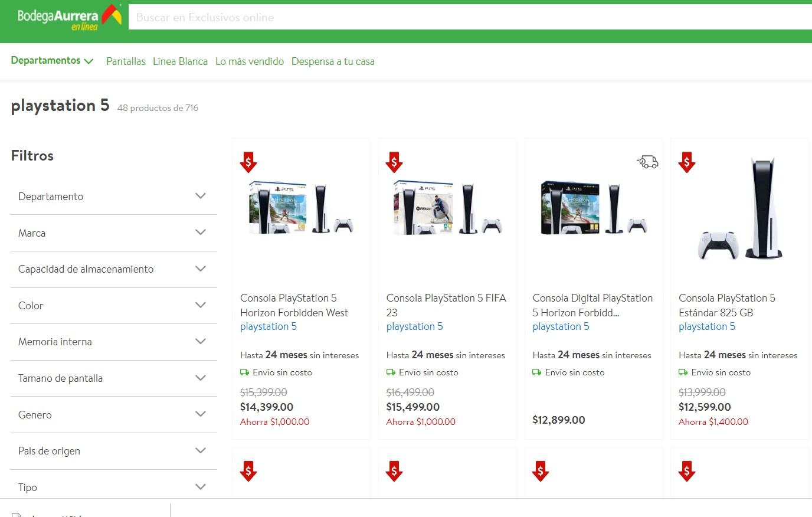Click the discount badge on Estándar 825 GB console
Image resolution: width=812 pixels, height=517 pixels.
(x=687, y=162)
